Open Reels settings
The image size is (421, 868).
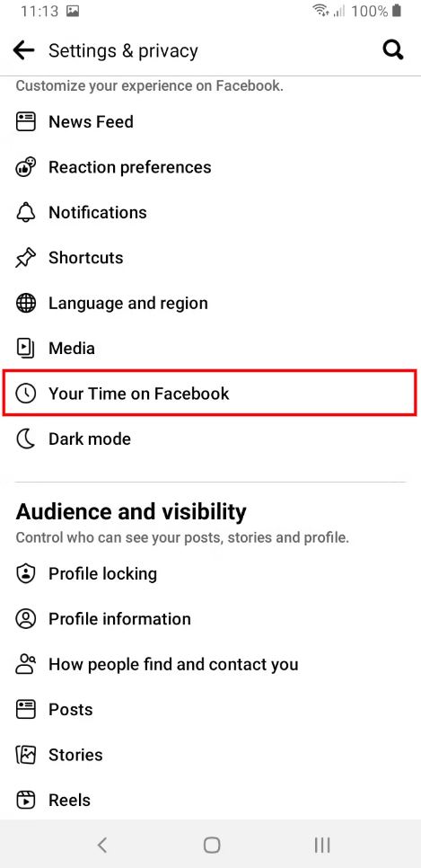point(210,801)
